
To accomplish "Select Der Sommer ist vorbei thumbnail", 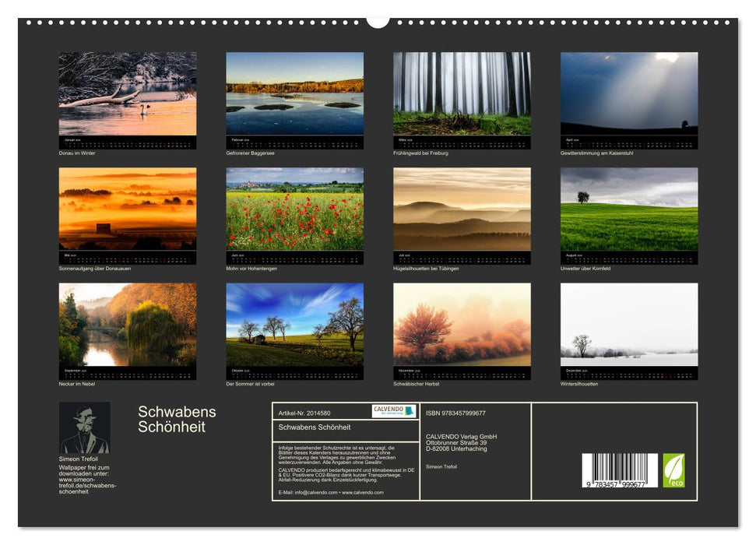I will point(294,325).
